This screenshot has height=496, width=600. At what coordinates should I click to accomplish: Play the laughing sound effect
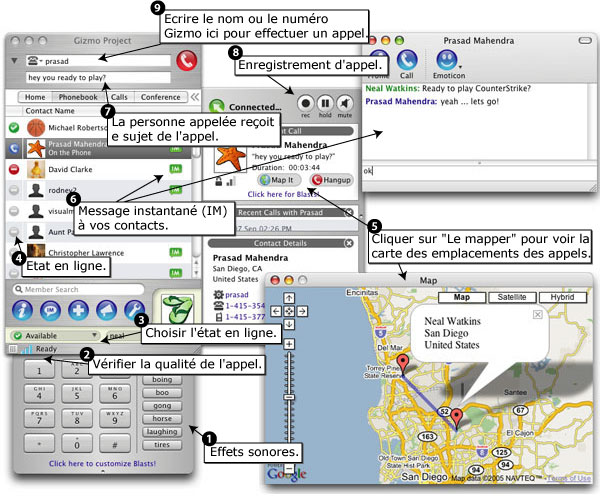[162, 432]
